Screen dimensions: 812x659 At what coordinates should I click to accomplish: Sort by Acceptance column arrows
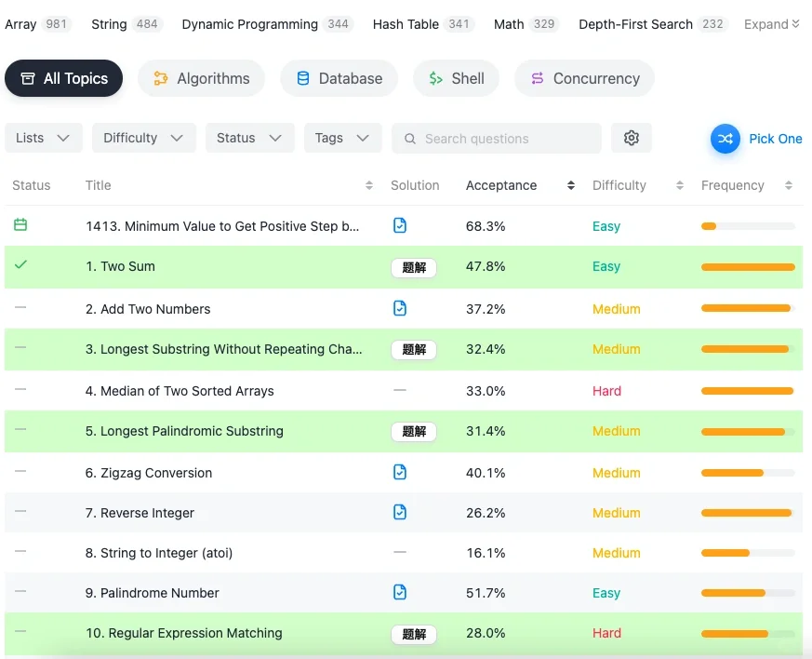point(571,185)
